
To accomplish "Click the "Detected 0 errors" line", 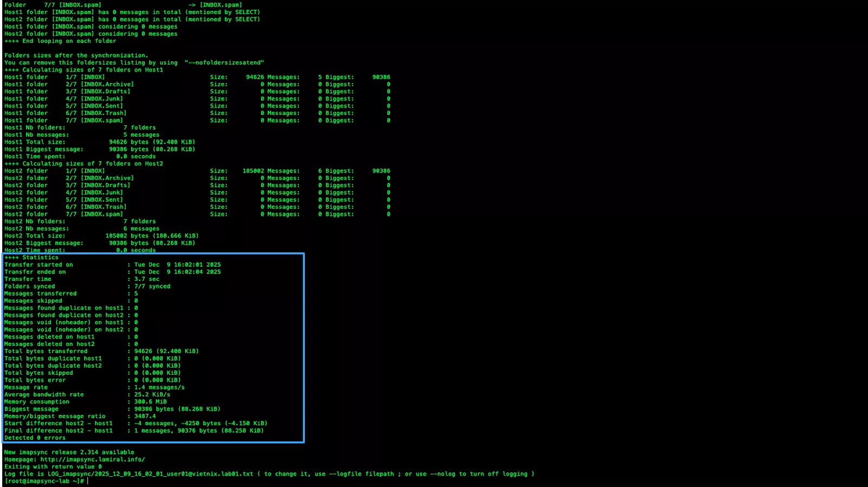I will (35, 438).
